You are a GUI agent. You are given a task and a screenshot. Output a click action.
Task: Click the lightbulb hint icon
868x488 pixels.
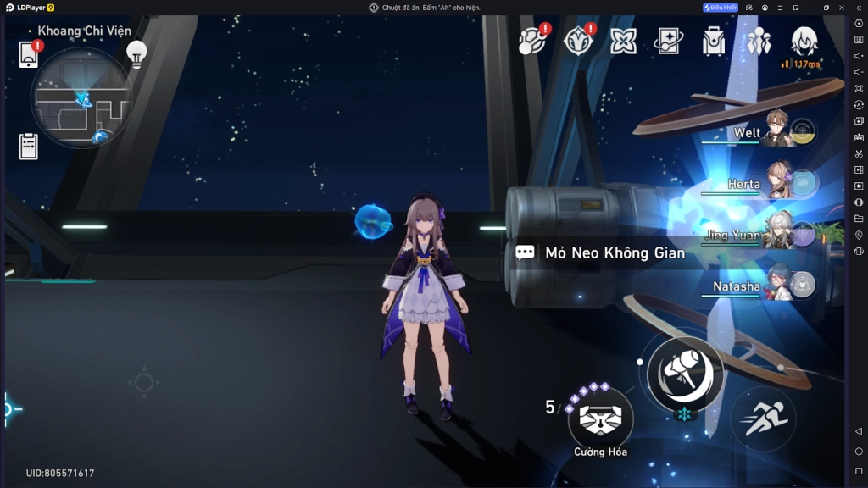click(136, 53)
